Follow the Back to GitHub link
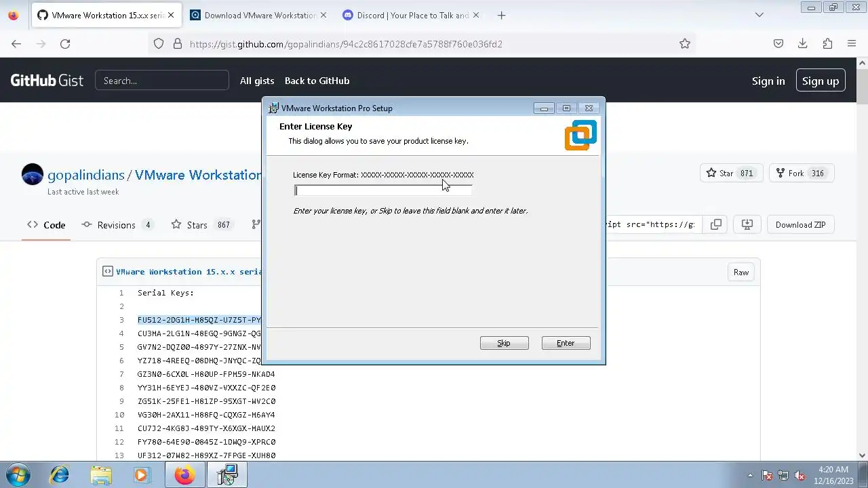This screenshot has height=488, width=868. point(317,81)
